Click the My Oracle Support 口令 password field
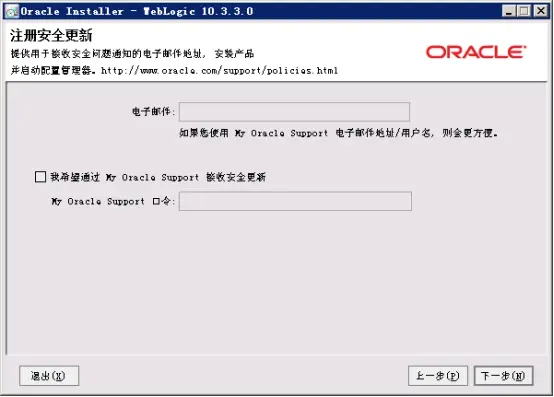554x397 pixels. click(295, 201)
